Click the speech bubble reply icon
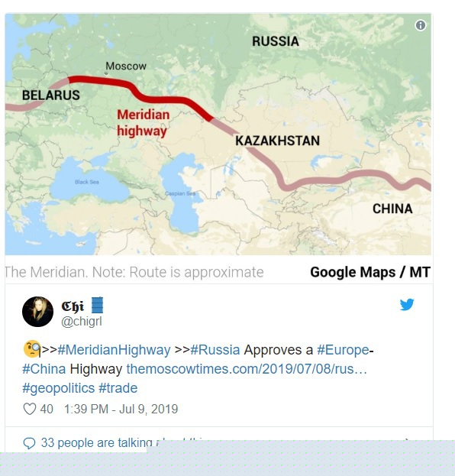The height and width of the screenshot is (476, 455). [30, 443]
